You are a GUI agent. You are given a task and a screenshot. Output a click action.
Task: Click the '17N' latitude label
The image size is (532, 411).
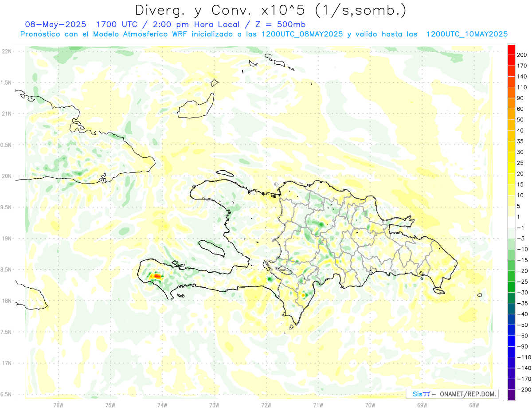6,363
